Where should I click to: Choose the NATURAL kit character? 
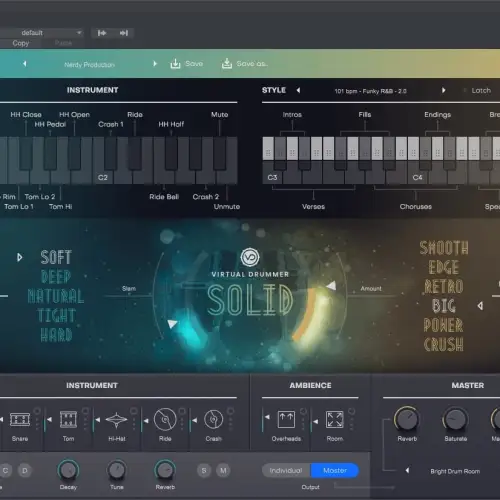(56, 296)
